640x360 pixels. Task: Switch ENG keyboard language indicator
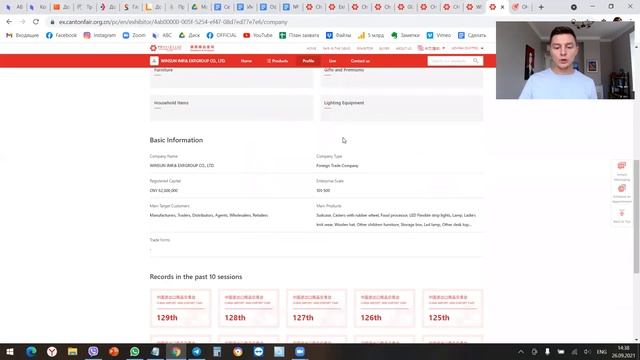click(x=602, y=352)
